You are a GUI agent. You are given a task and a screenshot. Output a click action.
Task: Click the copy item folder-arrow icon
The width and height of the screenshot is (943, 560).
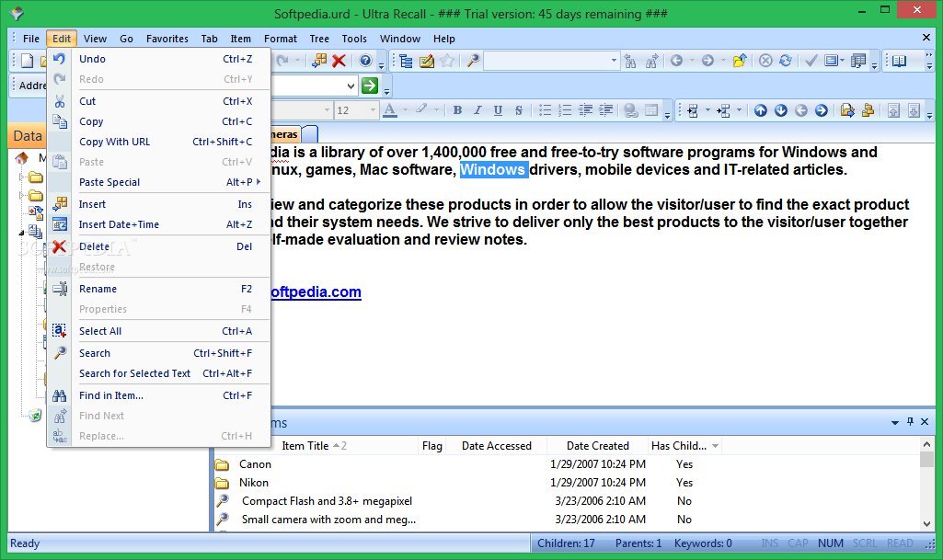pos(847,110)
